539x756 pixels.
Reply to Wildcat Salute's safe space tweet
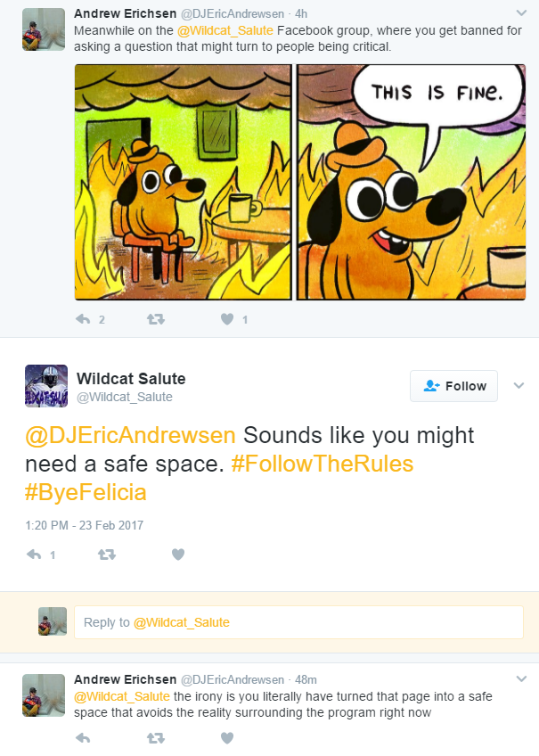coord(34,555)
